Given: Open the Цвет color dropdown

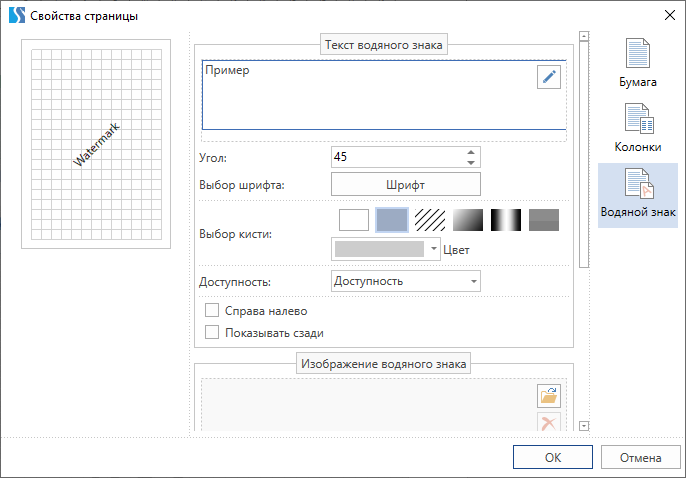Looking at the screenshot, I should 385,249.
